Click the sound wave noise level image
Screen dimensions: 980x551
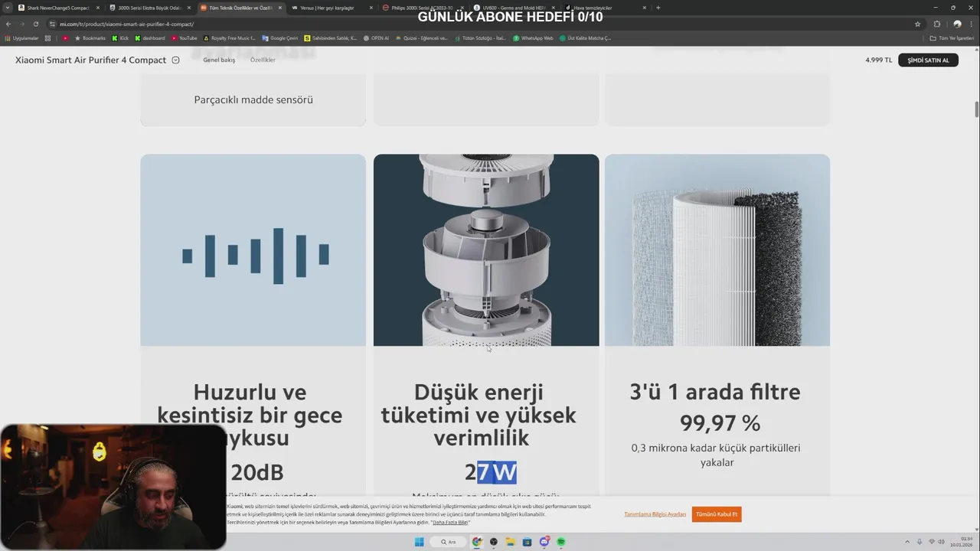253,250
